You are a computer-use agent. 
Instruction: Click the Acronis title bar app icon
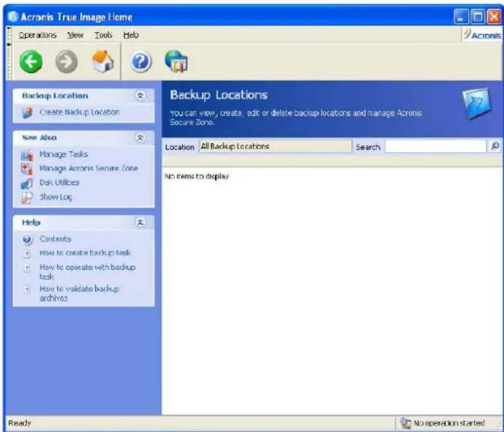click(13, 17)
